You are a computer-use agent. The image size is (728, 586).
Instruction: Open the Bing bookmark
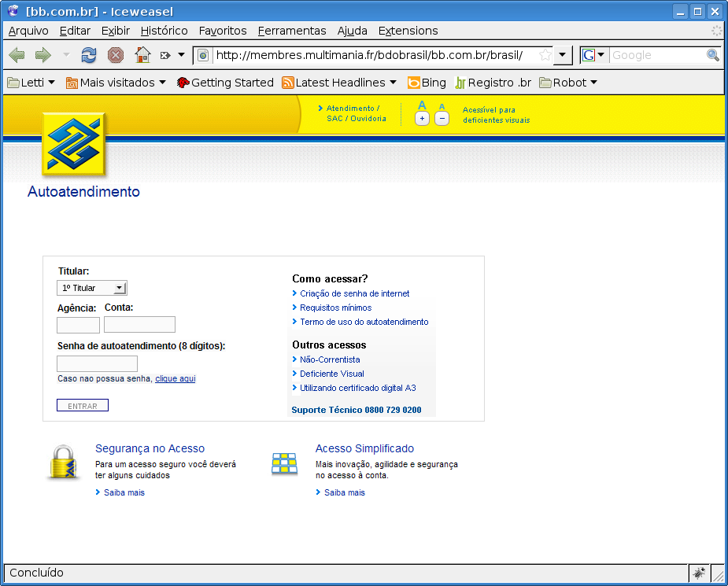tap(427, 83)
